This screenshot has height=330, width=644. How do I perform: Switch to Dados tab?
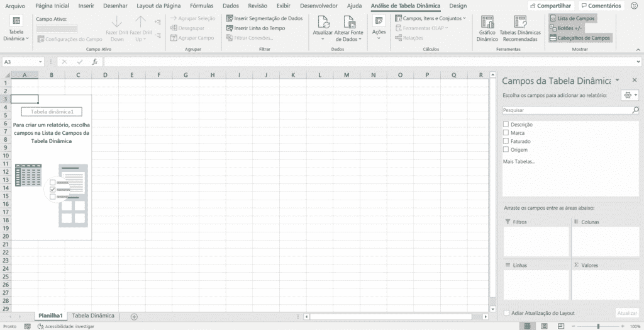coord(230,6)
